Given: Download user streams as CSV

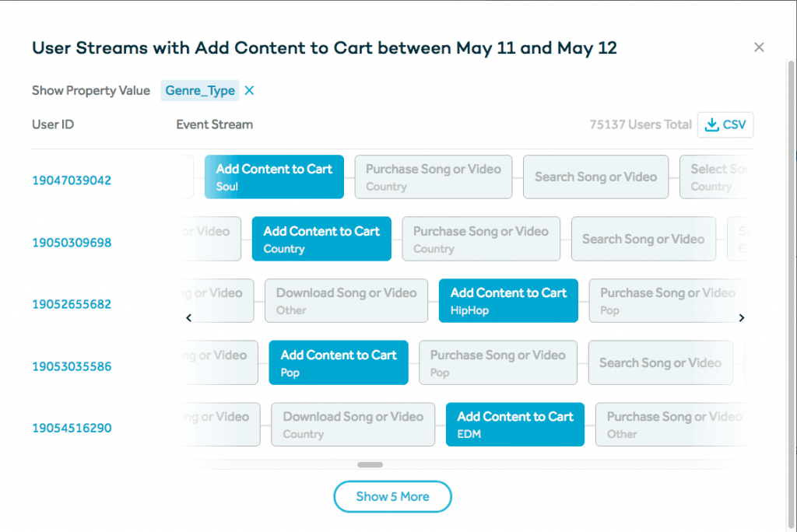Looking at the screenshot, I should [725, 124].
